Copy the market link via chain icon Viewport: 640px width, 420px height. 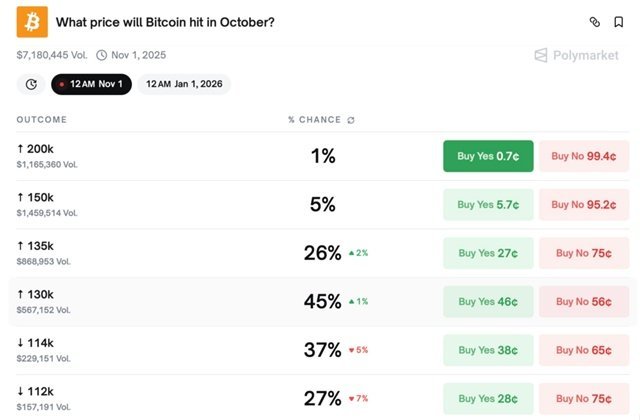pos(595,22)
